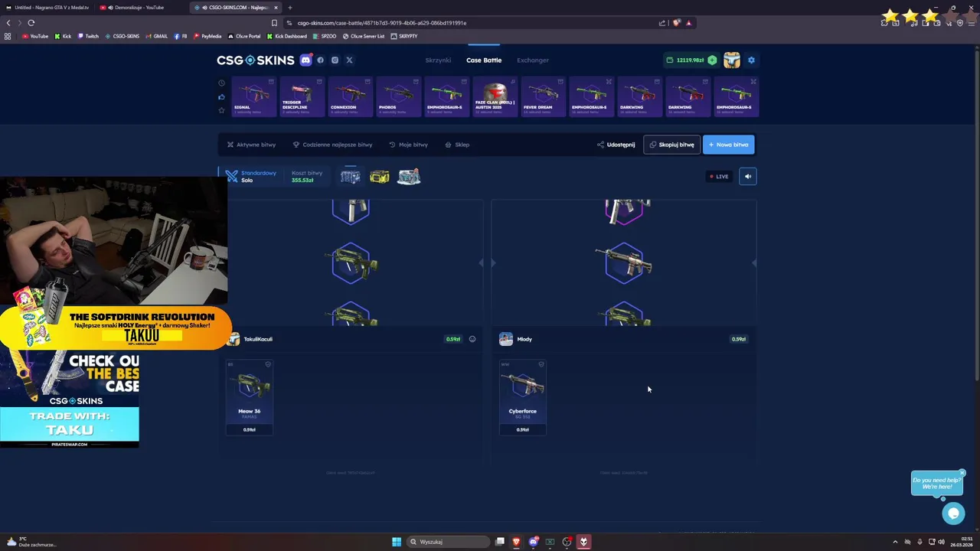The height and width of the screenshot is (551, 980).
Task: Click the LIVE indicator badge
Action: pos(719,177)
